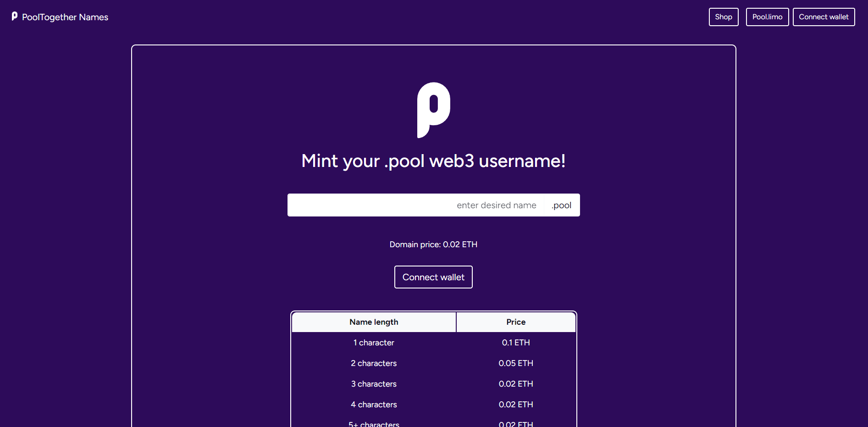
Task: Click Connect wallet in the top navigation
Action: [824, 17]
